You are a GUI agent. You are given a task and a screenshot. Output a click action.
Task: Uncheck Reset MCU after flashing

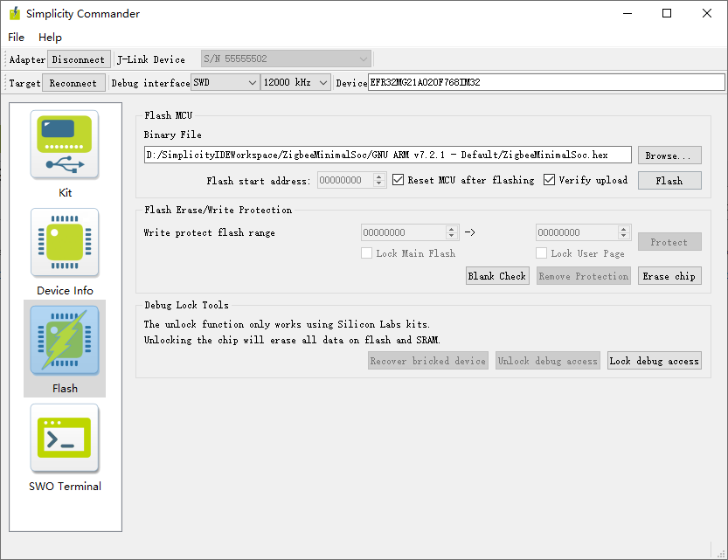399,180
